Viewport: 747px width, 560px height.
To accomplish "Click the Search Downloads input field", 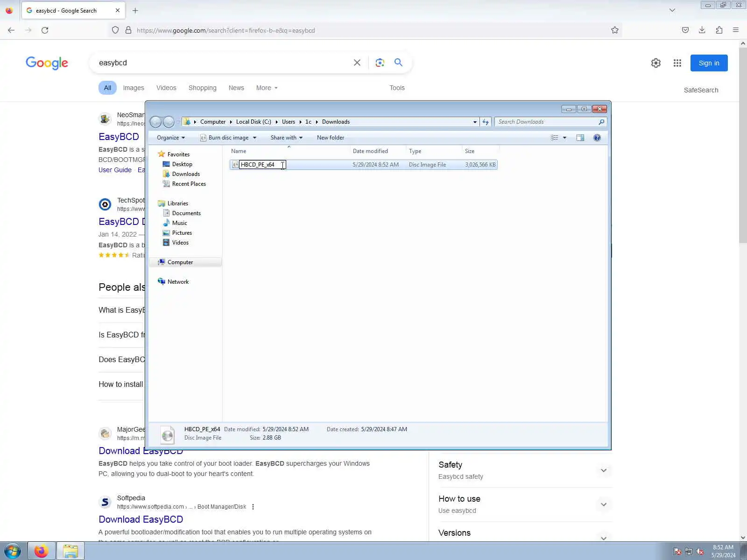I will (x=546, y=122).
